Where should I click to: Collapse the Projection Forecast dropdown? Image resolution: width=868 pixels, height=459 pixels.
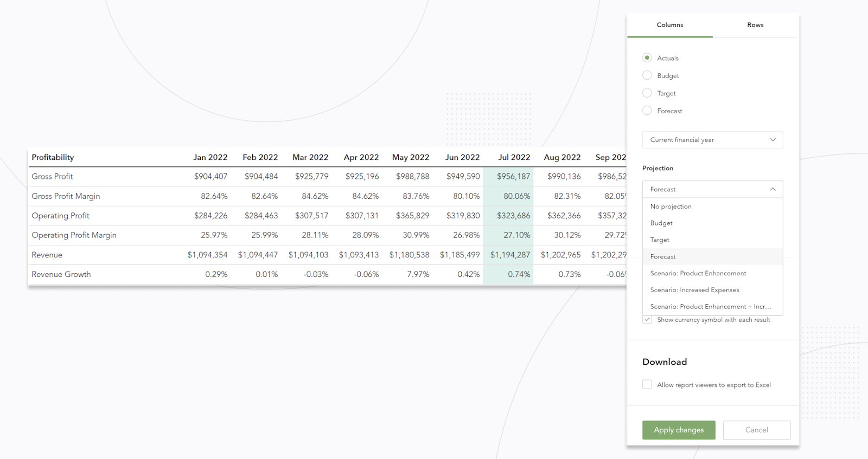(713, 189)
